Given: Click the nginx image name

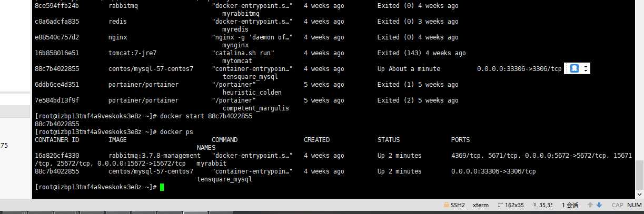Looking at the screenshot, I should pyautogui.click(x=117, y=37).
